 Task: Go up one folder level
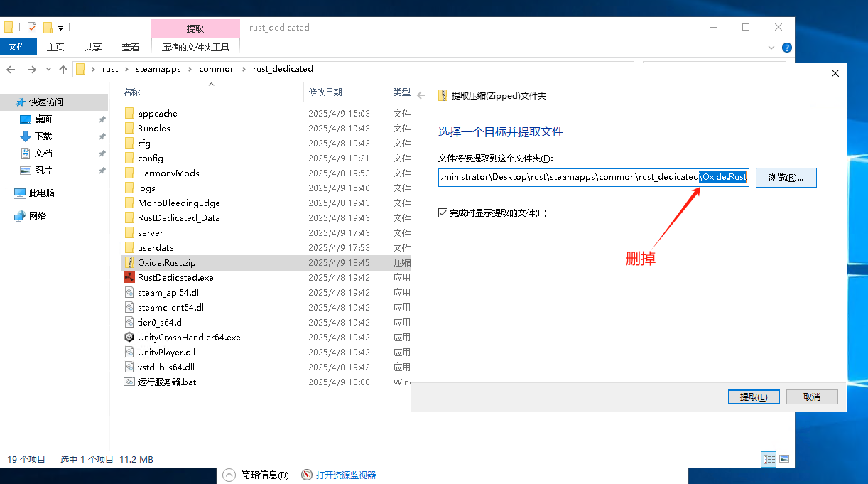coord(63,69)
